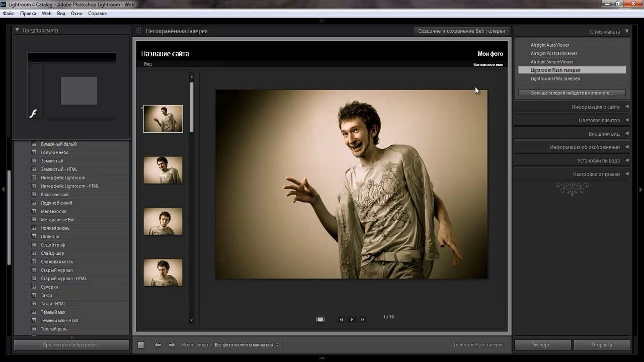Viewport: 644px width, 362px height.
Task: Click the left arrow in bottom toolbar
Action: coord(158,345)
